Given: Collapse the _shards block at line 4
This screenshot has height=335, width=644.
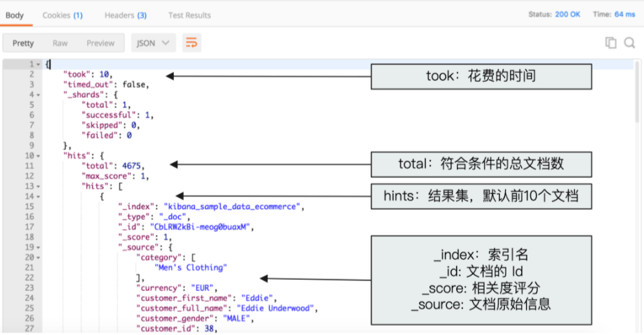Looking at the screenshot, I should [38, 95].
